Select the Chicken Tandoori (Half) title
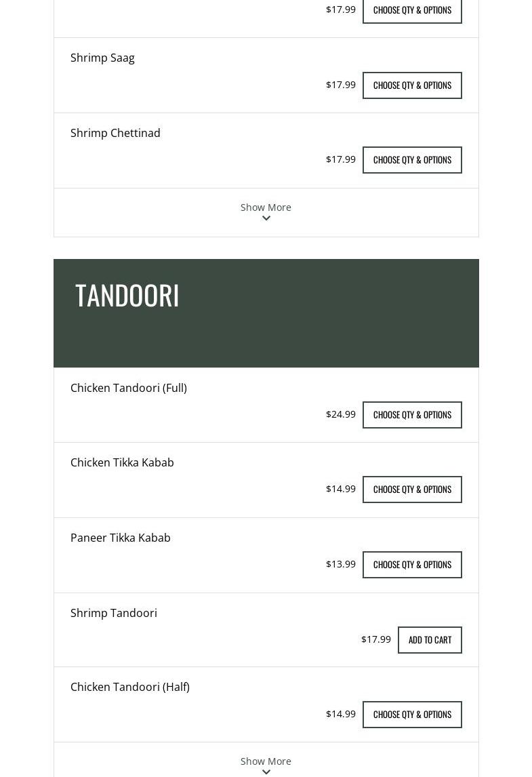This screenshot has height=777, width=532. (129, 687)
